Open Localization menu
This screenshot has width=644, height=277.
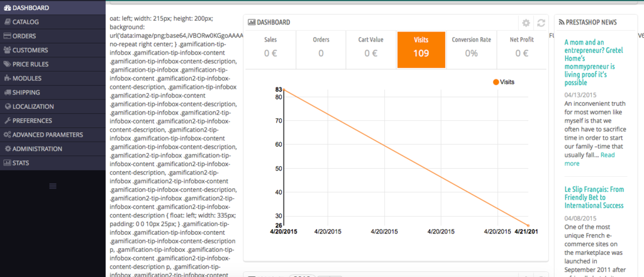click(x=53, y=106)
